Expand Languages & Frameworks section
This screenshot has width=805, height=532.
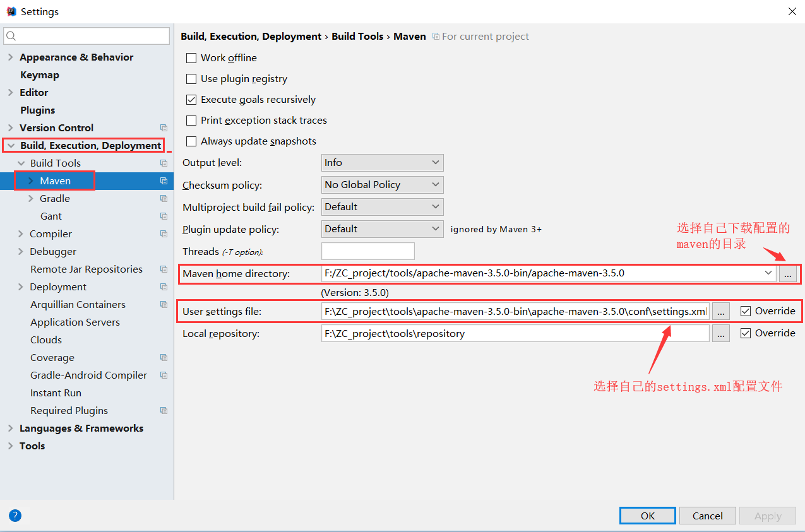[10, 428]
